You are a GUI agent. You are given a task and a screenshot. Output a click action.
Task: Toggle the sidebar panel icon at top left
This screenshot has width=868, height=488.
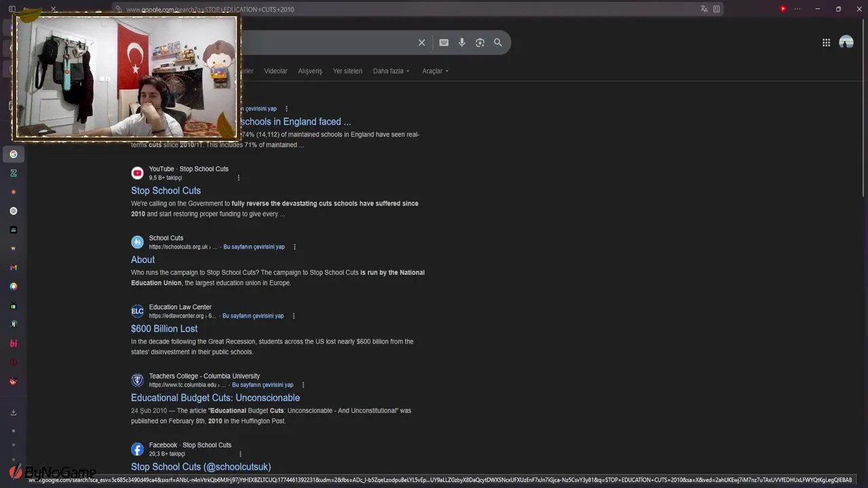[x=12, y=9]
